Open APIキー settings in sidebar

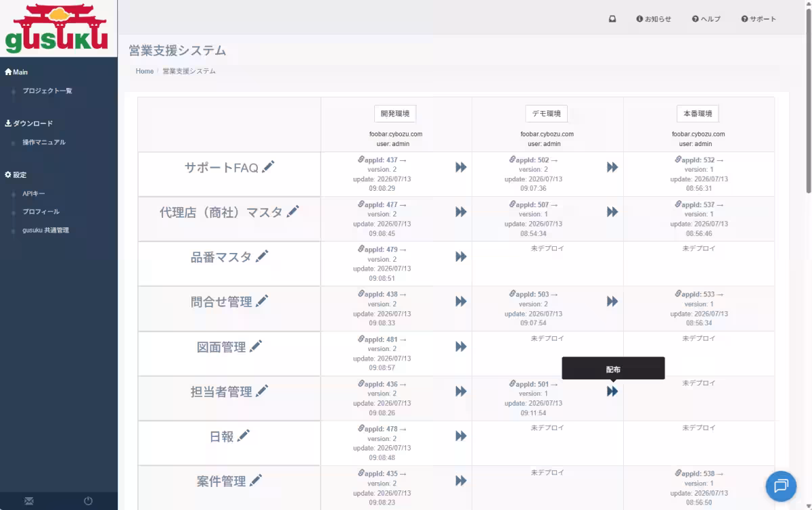(33, 194)
